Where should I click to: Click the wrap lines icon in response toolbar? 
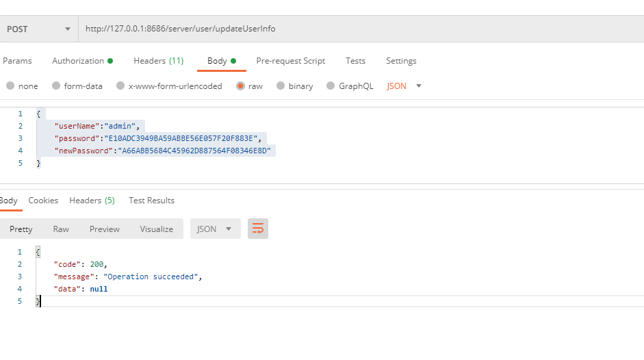258,229
